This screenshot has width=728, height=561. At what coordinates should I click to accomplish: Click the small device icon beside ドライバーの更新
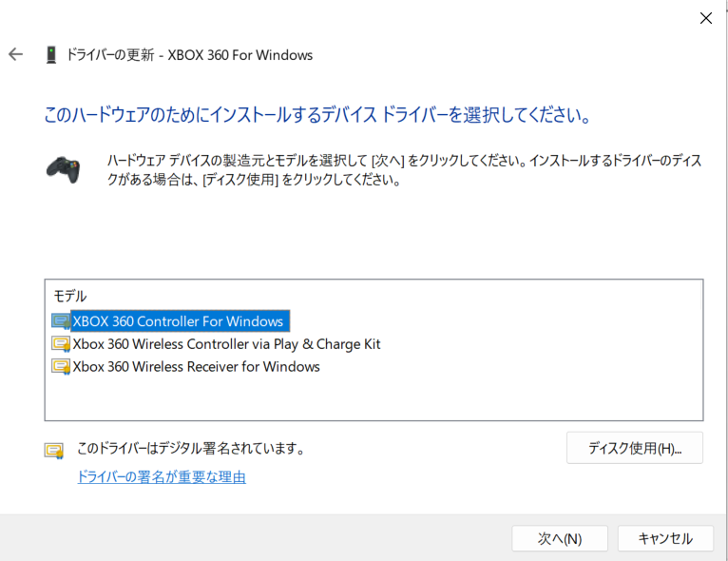tap(51, 55)
